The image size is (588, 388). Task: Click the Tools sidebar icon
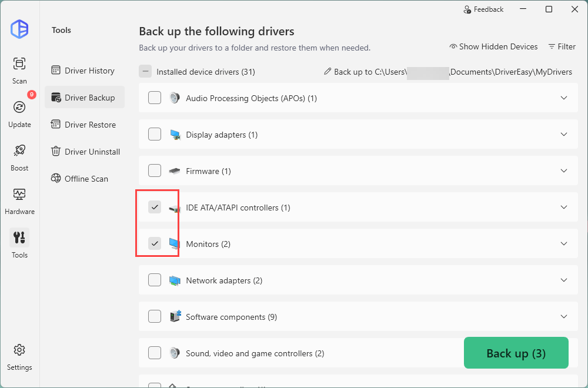pos(19,238)
